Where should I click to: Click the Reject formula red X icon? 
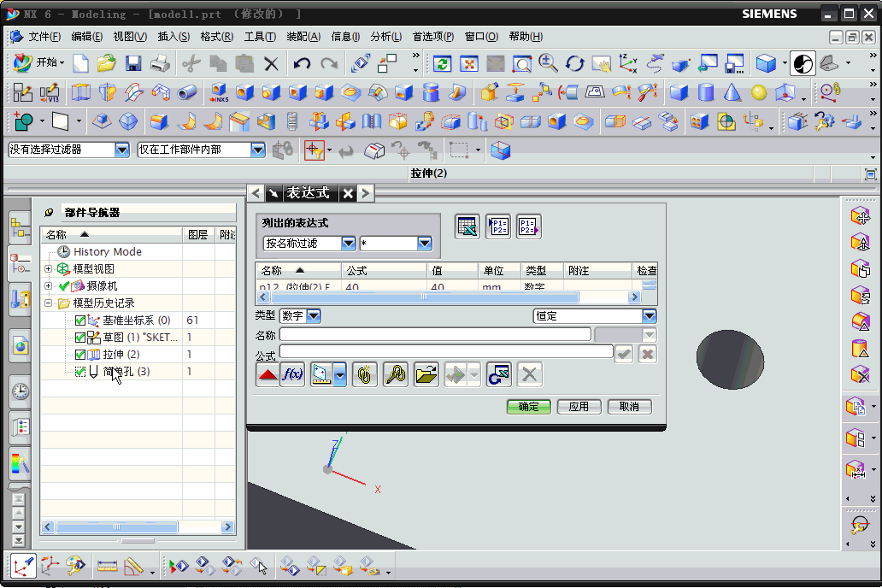(648, 354)
